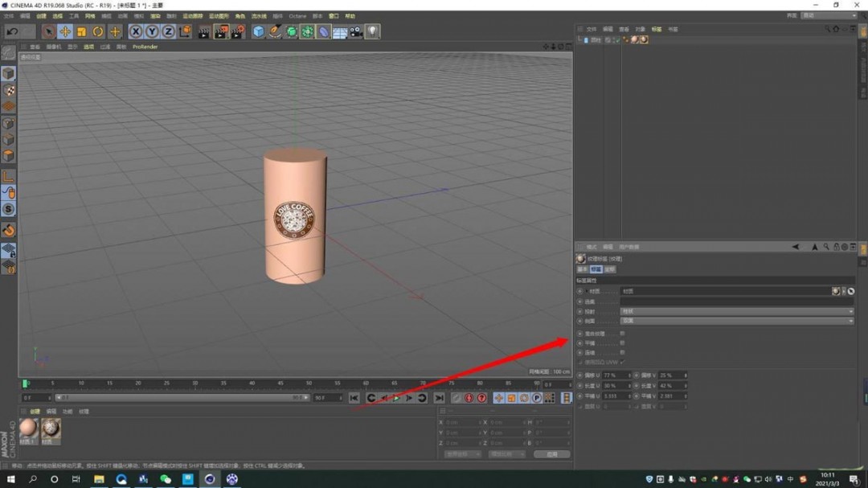Click the Undo arrow icon

(x=11, y=31)
